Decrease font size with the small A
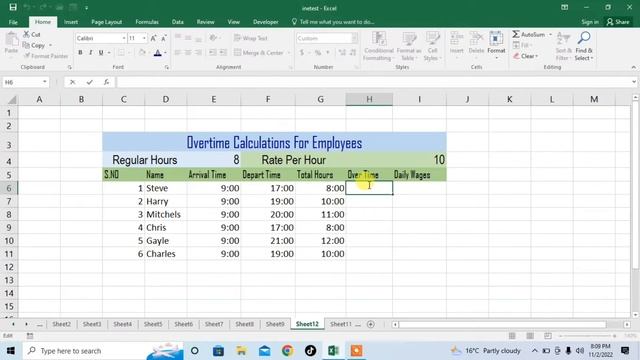 click(x=164, y=38)
